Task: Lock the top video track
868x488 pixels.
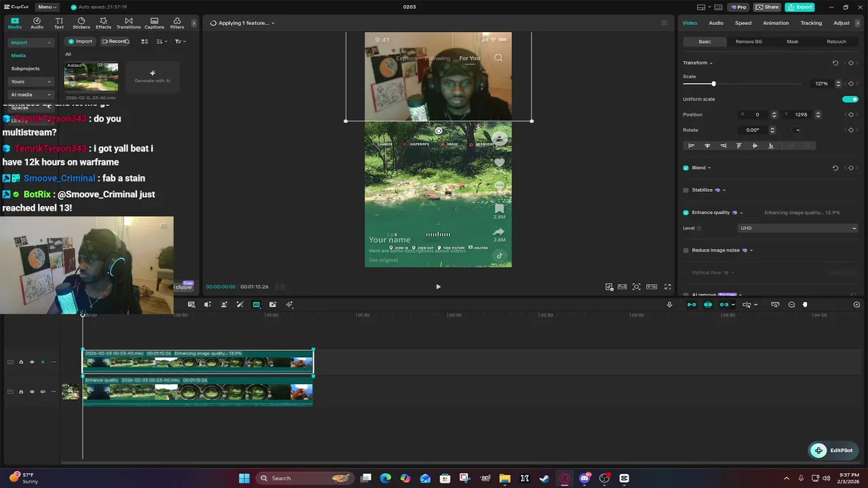Action: [21, 362]
